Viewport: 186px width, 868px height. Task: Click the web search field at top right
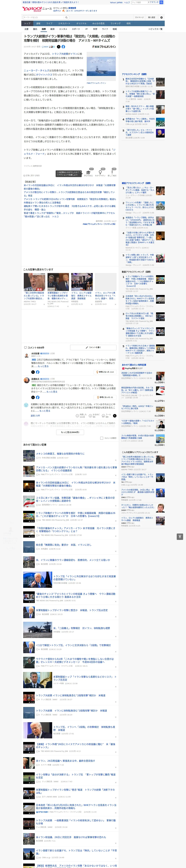point(139,2)
